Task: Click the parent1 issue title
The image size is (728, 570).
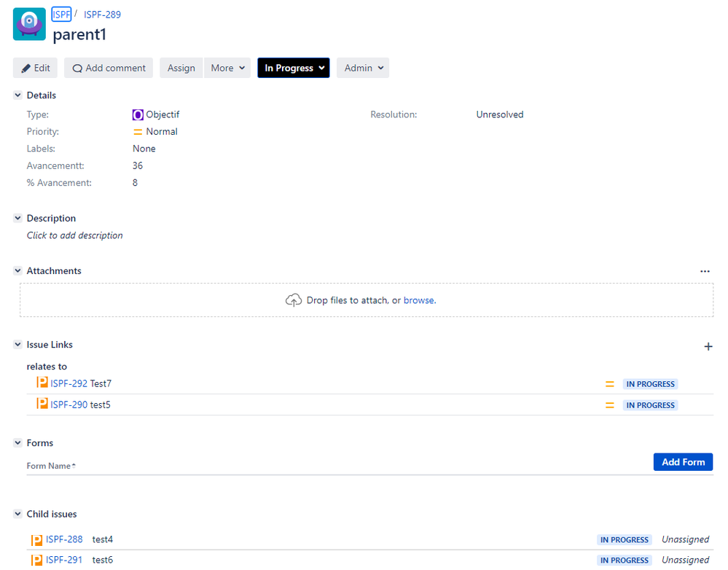Action: coord(79,34)
